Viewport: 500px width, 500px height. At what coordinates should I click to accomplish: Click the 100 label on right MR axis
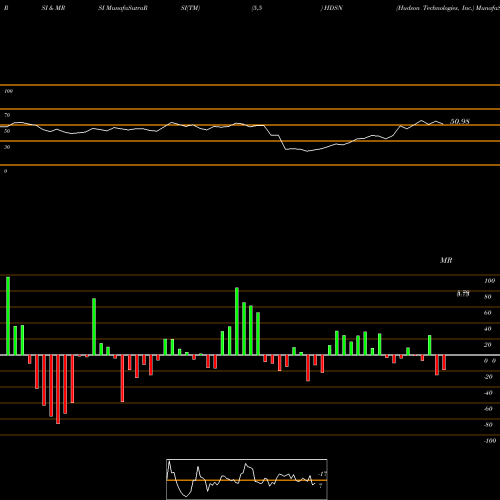(490, 281)
